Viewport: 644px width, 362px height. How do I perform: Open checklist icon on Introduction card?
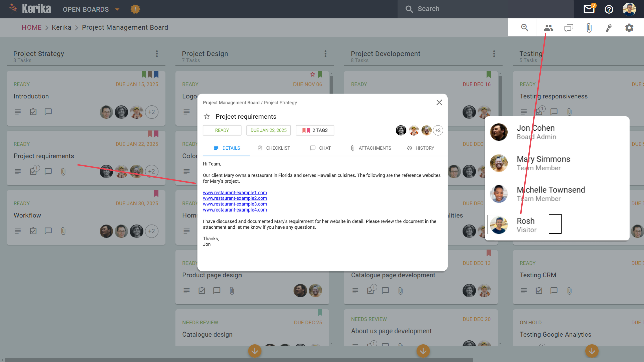pyautogui.click(x=33, y=112)
